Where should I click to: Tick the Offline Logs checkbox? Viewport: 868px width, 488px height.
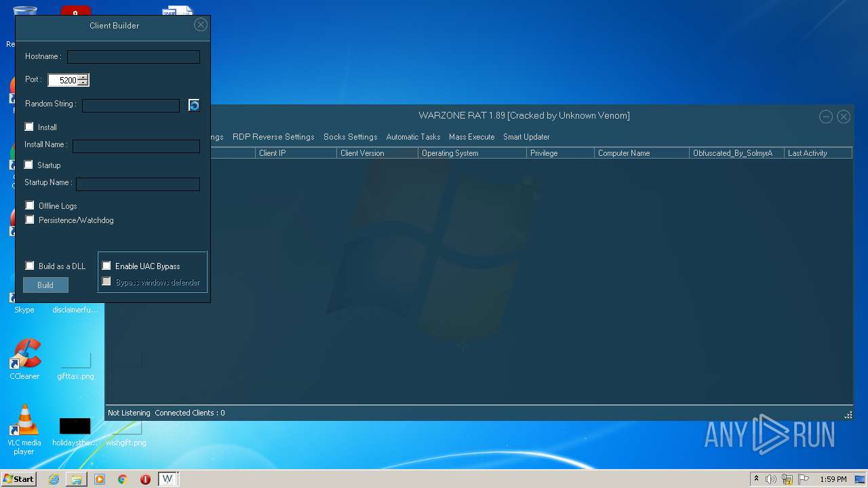click(x=30, y=205)
